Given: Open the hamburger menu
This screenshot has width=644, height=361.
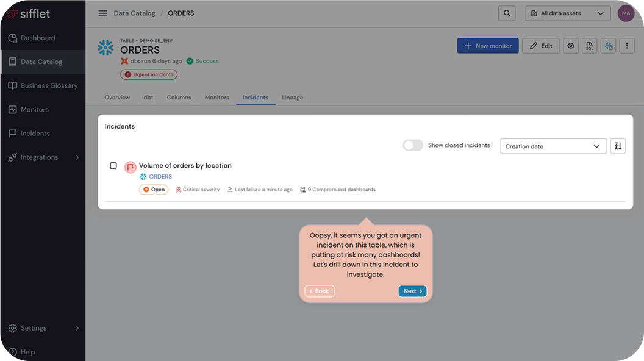Looking at the screenshot, I should click(x=102, y=13).
